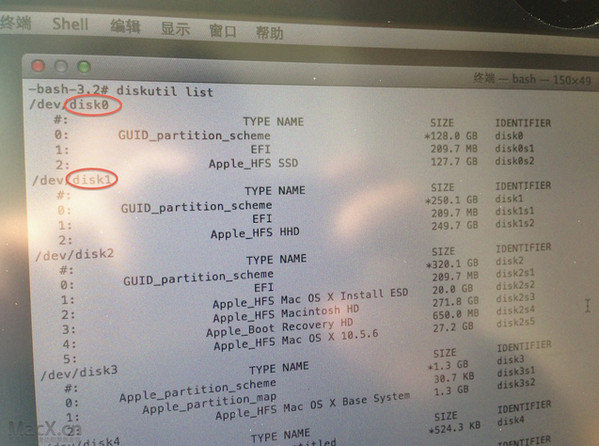Click the disk1s2 identifier

(x=515, y=223)
